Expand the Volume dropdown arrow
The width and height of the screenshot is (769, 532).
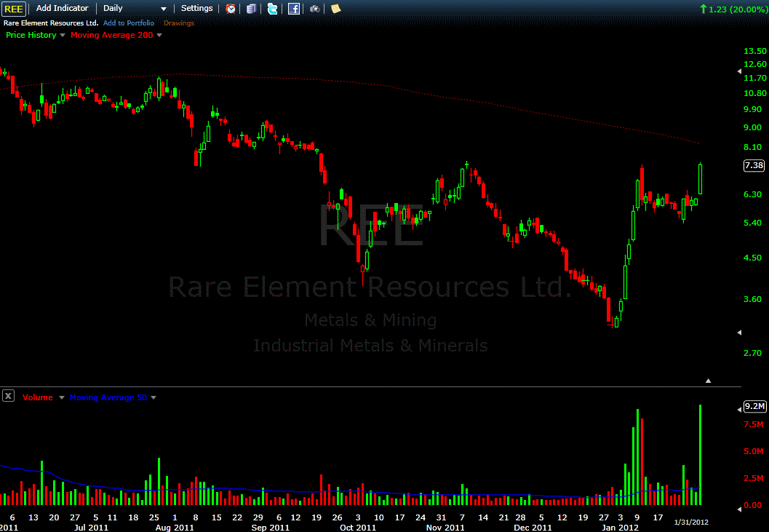(62, 397)
